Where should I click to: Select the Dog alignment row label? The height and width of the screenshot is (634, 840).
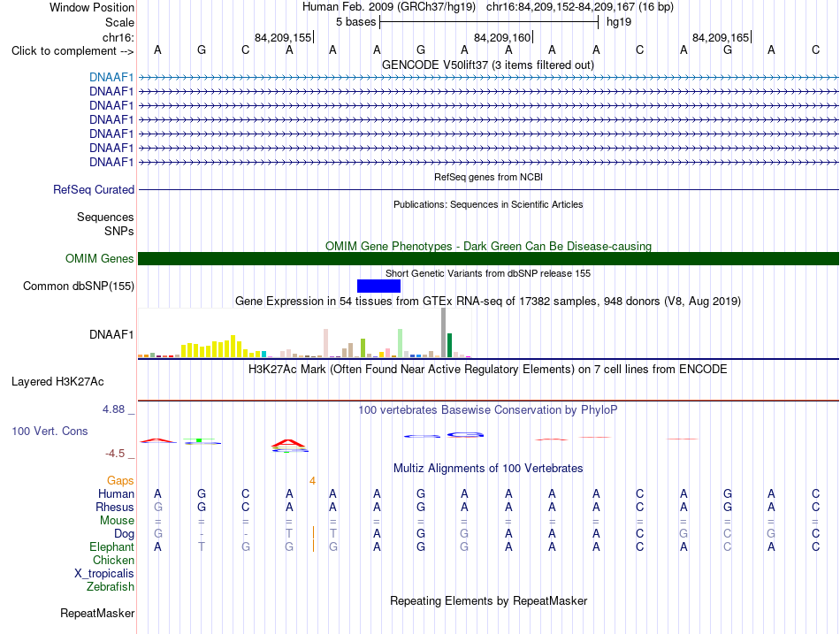click(x=124, y=534)
